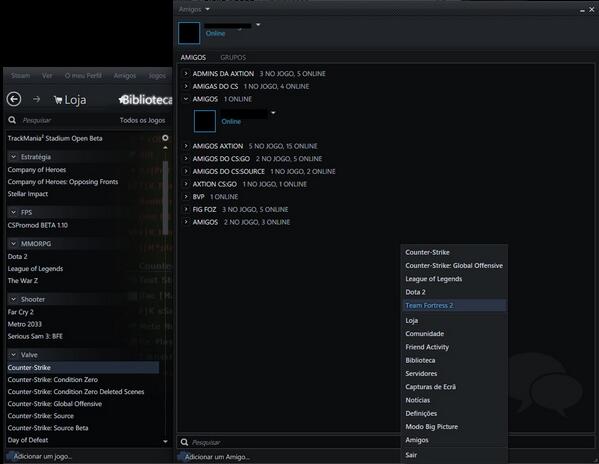Expand ADMINS DA AXTION group
The height and width of the screenshot is (464, 599).
186,73
